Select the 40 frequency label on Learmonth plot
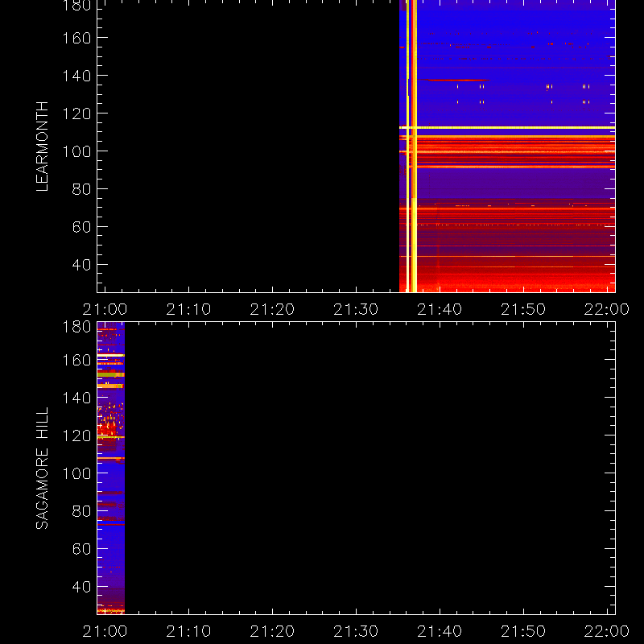Image resolution: width=644 pixels, height=644 pixels. point(81,265)
